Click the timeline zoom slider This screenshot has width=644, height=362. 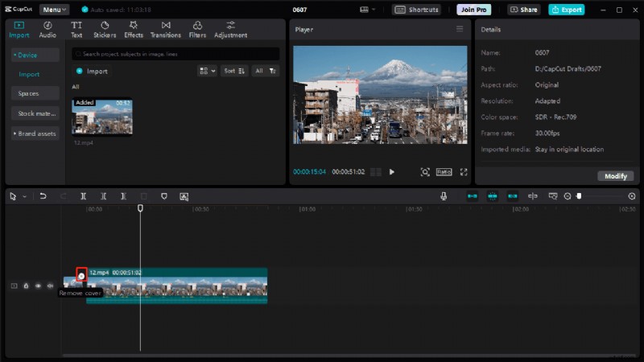[579, 196]
